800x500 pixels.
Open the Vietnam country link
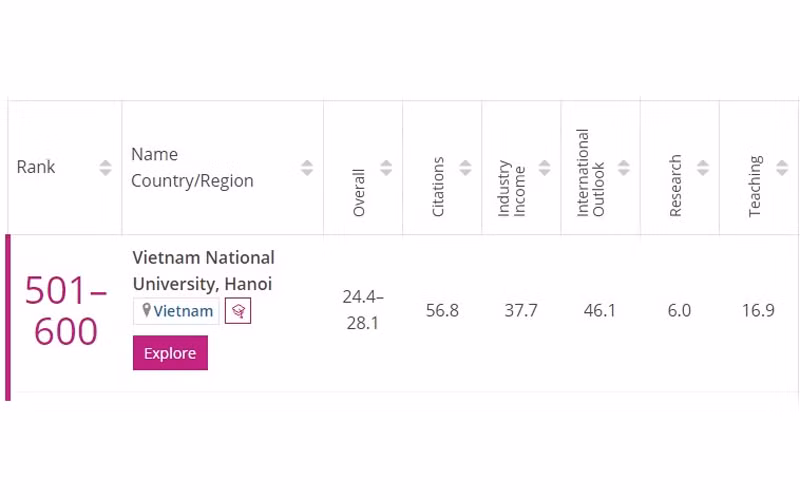(183, 311)
